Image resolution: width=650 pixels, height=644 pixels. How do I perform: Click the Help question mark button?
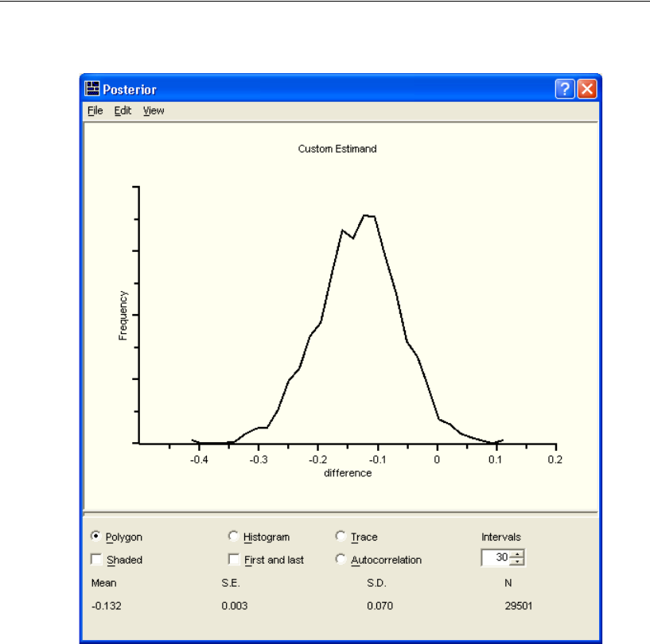[565, 88]
